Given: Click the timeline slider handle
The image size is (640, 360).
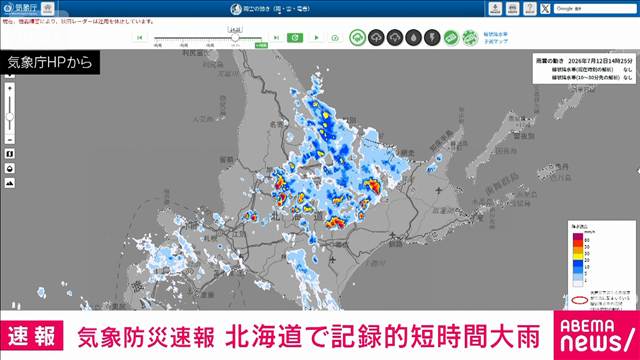Looking at the screenshot, I should click(x=235, y=38).
